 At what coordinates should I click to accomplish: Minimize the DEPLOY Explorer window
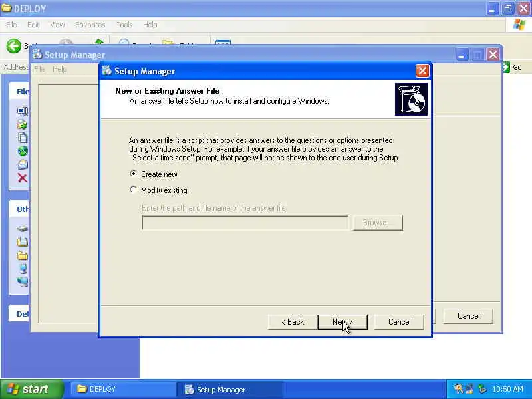tap(492, 9)
